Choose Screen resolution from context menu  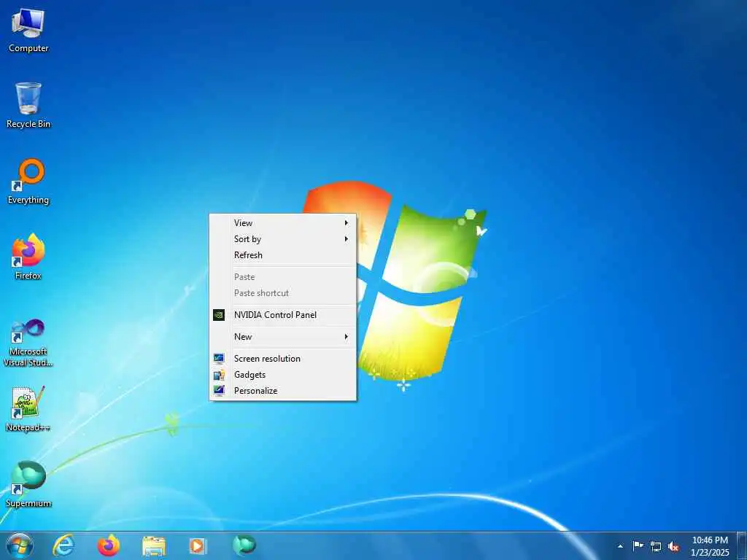click(x=283, y=359)
